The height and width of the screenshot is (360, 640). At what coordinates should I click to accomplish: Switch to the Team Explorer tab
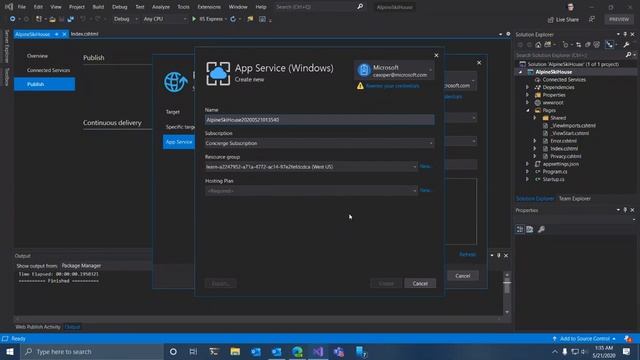574,199
